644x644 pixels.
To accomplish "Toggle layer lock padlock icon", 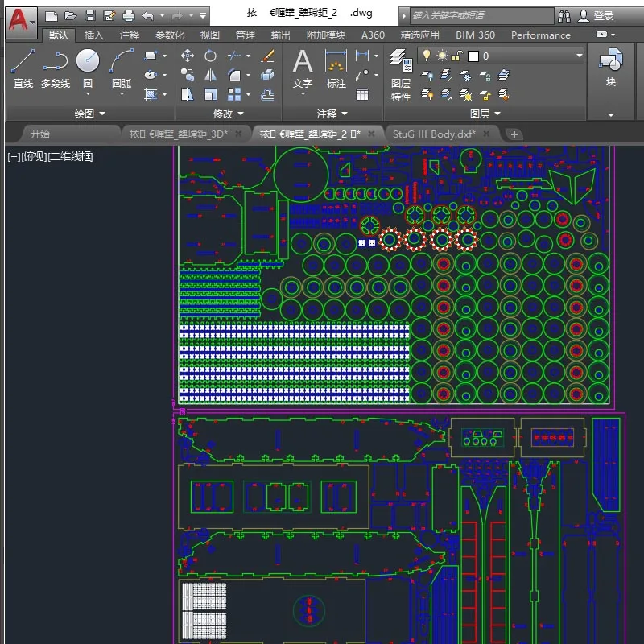I will point(456,56).
